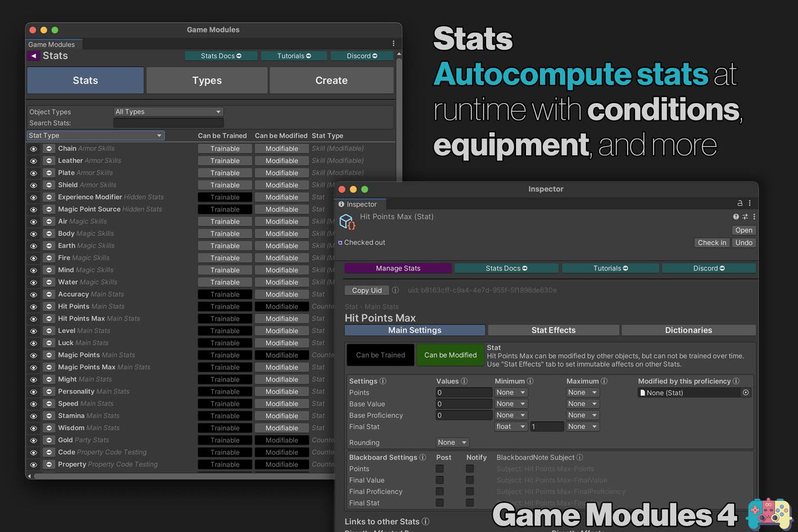Click the minus icon on Fire Magic Skills row
This screenshot has width=798, height=532.
coord(49,258)
